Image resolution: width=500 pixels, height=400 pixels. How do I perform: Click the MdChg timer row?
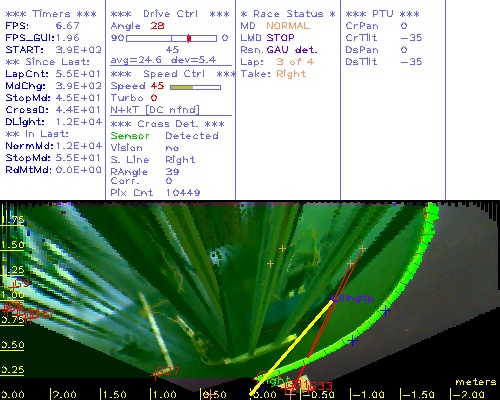click(53, 86)
